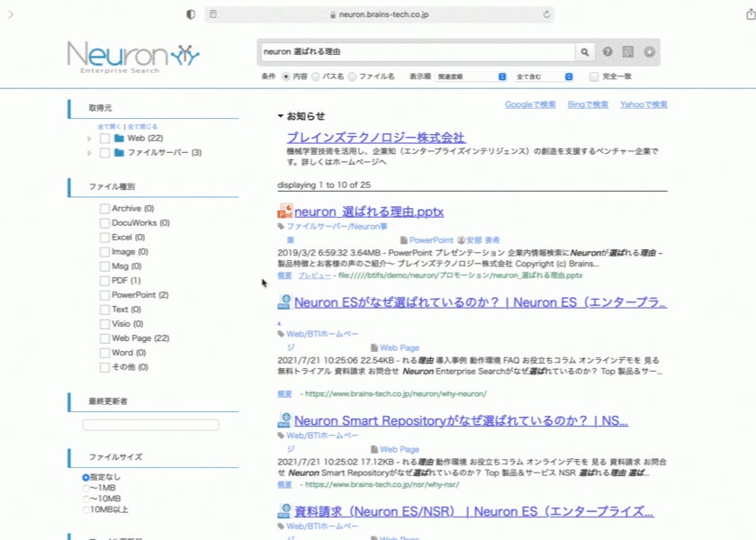Click the Web folder icon in 取得元
This screenshot has width=756, height=540.
(119, 139)
